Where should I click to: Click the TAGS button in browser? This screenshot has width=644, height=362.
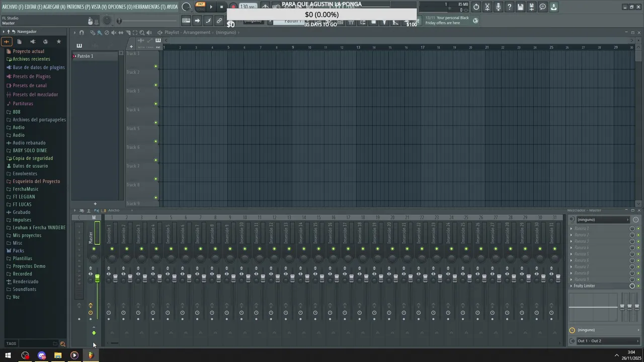pyautogui.click(x=11, y=344)
